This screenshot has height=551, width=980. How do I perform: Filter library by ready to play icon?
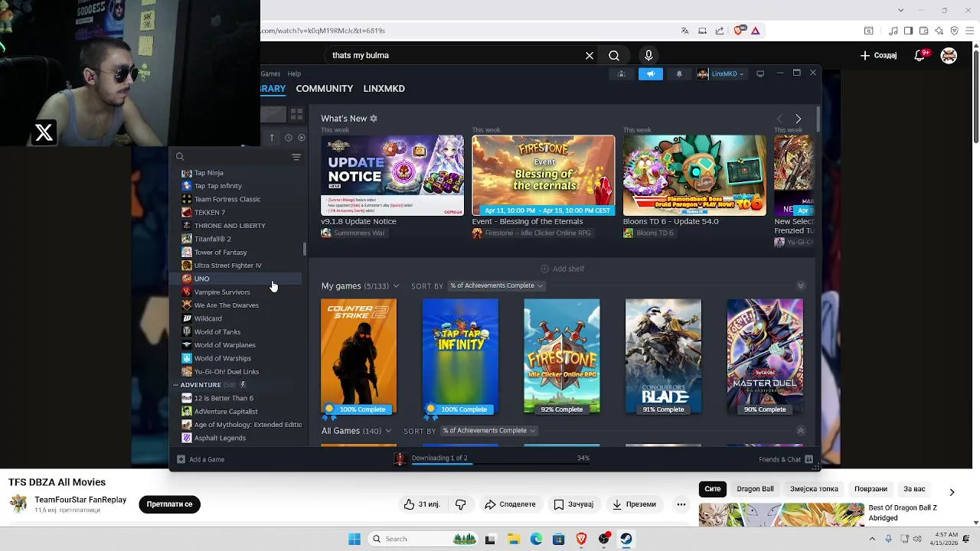click(x=302, y=138)
